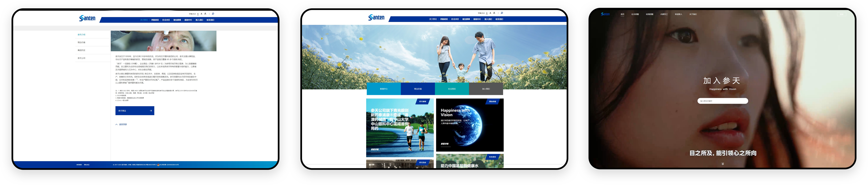Open Happiness with Vision earth card
Image resolution: width=868 pixels, height=185 pixels.
[469, 125]
